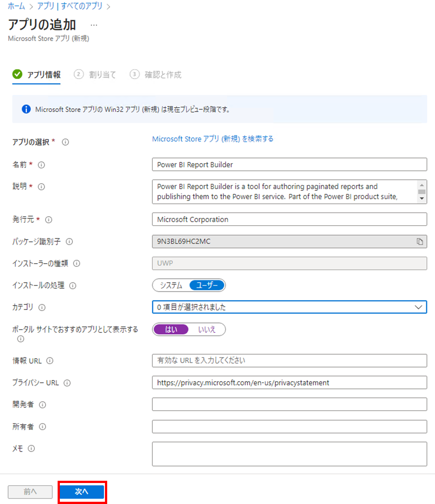Click info icon next to アプリの選択
This screenshot has width=435, height=504.
pos(65,142)
